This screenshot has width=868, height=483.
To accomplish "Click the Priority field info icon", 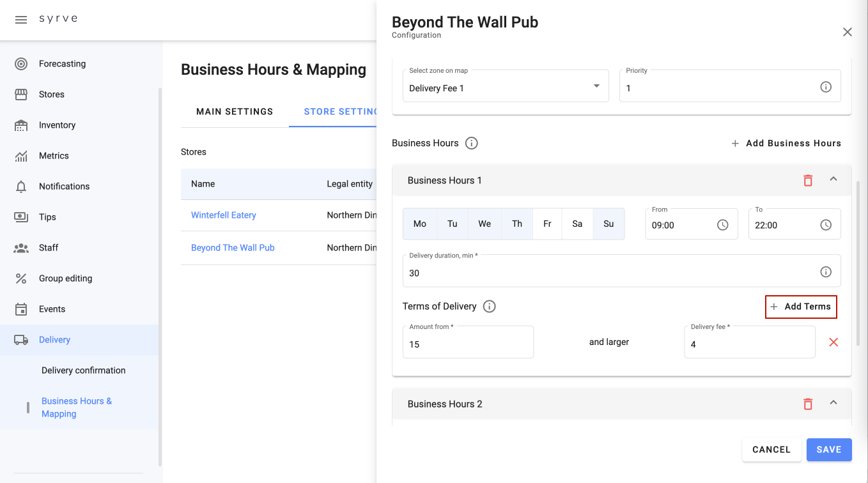I will pyautogui.click(x=826, y=88).
